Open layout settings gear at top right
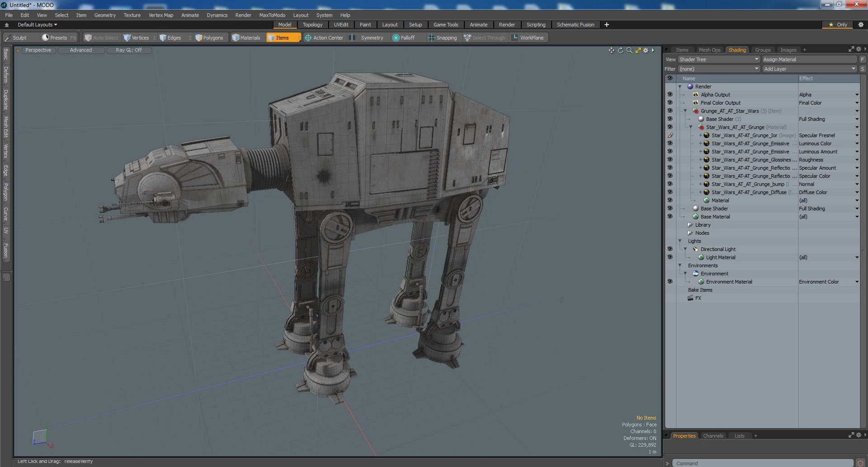The width and height of the screenshot is (868, 467). (861, 25)
